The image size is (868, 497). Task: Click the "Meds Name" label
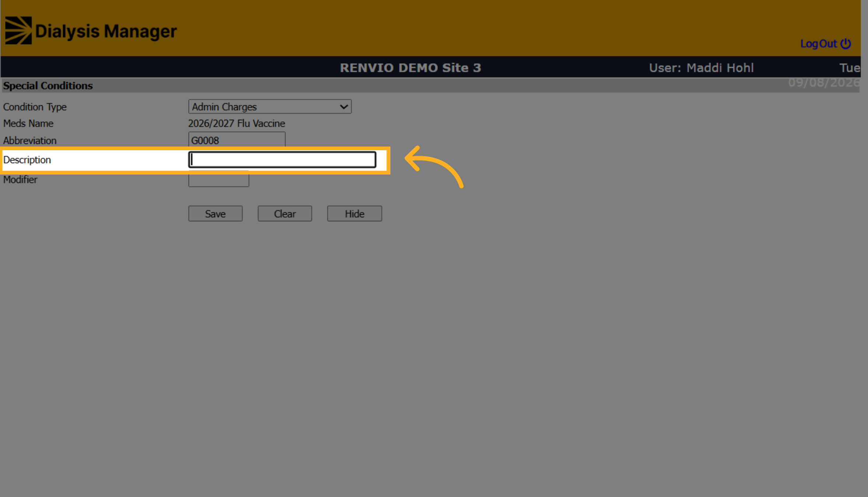point(28,123)
